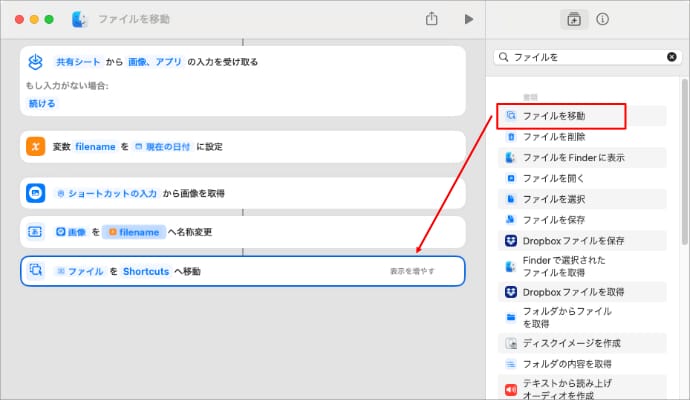Expand options with 表示を増やす
This screenshot has height=400, width=690.
click(412, 271)
